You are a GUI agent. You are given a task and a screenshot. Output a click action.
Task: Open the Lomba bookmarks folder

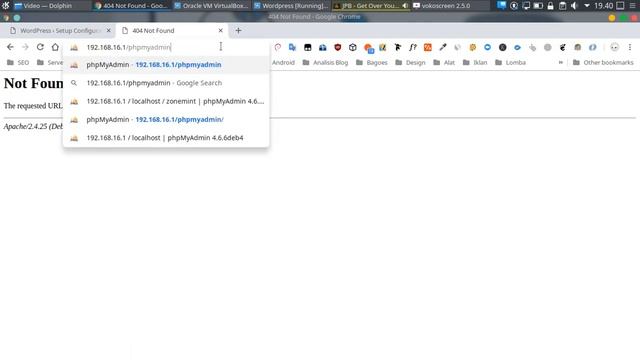(510, 62)
